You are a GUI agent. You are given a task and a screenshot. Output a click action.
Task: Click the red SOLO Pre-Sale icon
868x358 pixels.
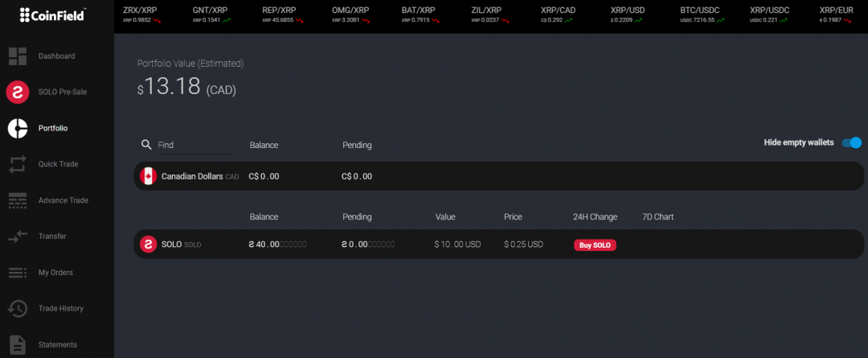[x=18, y=93]
